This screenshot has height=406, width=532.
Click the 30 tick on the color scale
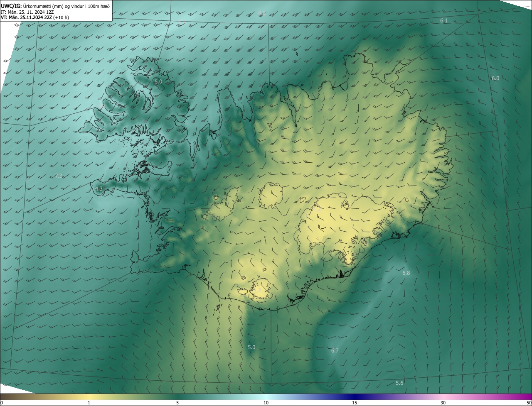point(443,403)
